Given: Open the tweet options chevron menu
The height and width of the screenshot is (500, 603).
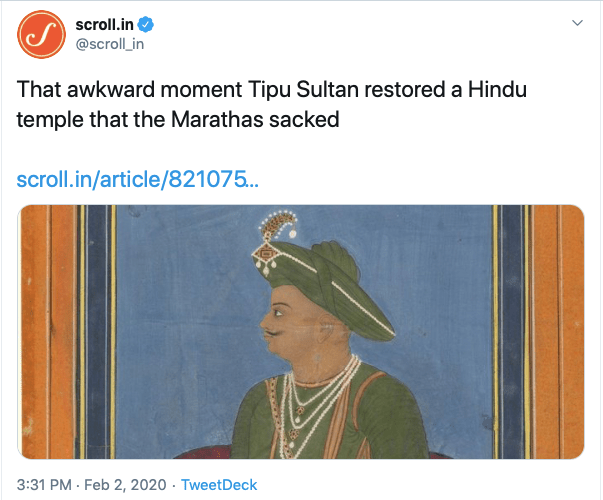Looking at the screenshot, I should (x=576, y=23).
